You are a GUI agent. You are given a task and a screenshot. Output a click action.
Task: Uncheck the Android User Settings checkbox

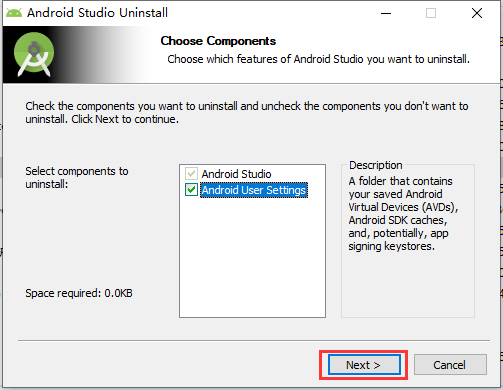pos(191,190)
